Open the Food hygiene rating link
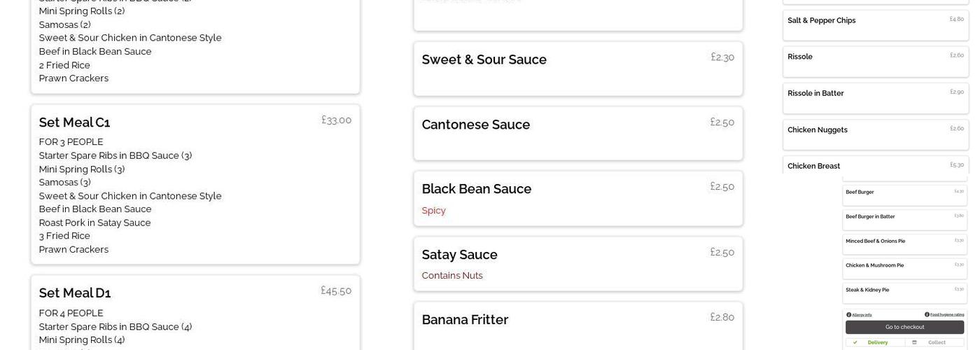The image size is (980, 350). 946,315
